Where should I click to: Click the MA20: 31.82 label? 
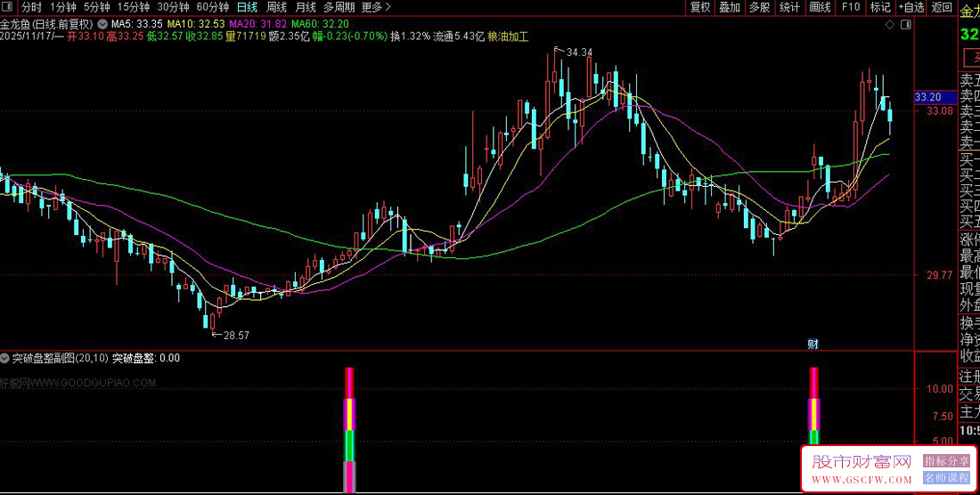coord(258,24)
